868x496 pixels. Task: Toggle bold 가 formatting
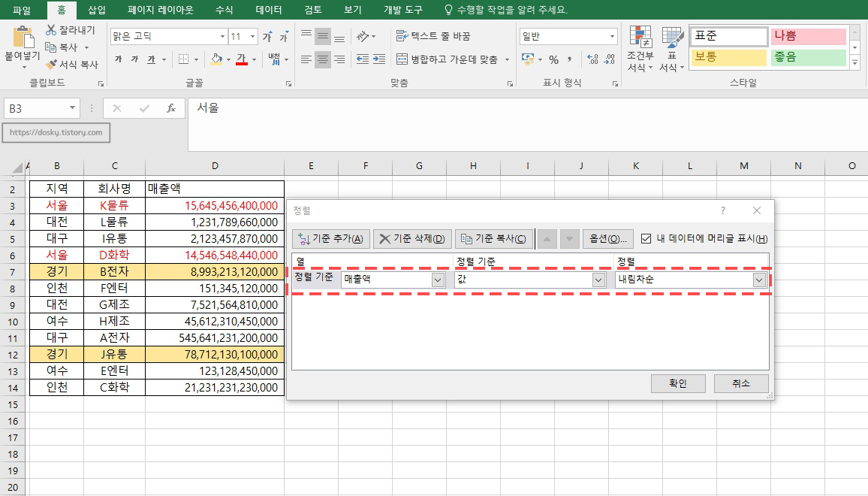(119, 59)
